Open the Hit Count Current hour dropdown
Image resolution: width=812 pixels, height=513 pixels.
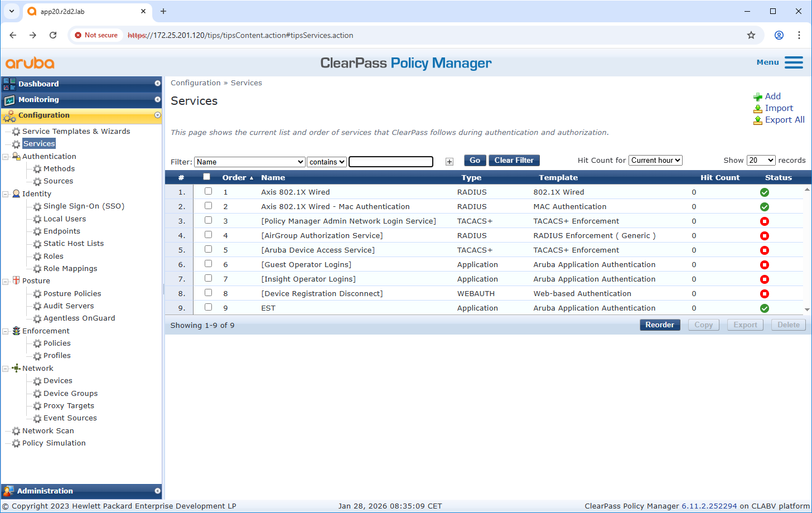pyautogui.click(x=655, y=161)
